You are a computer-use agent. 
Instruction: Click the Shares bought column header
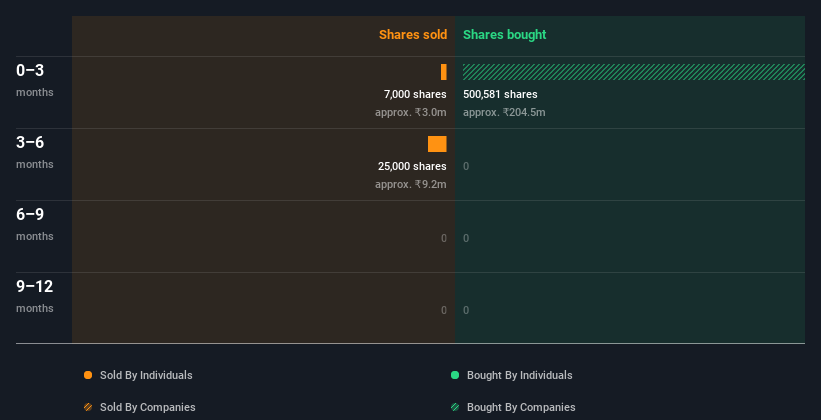(504, 35)
